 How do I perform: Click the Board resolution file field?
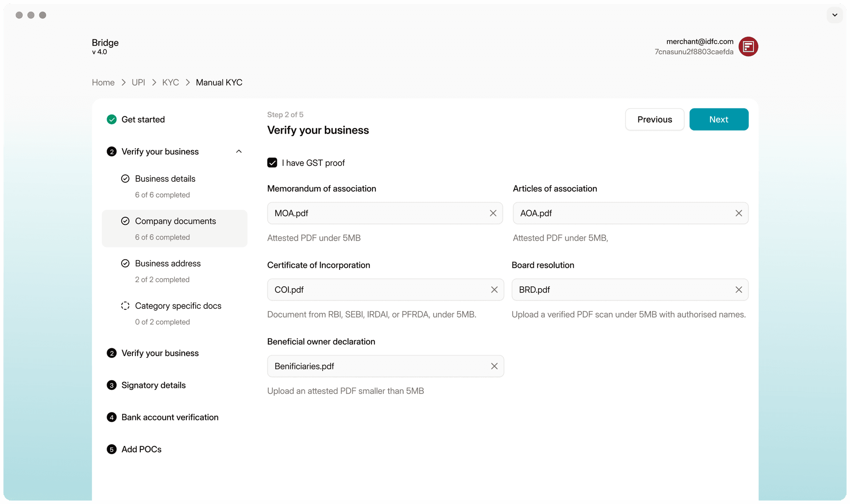point(630,290)
